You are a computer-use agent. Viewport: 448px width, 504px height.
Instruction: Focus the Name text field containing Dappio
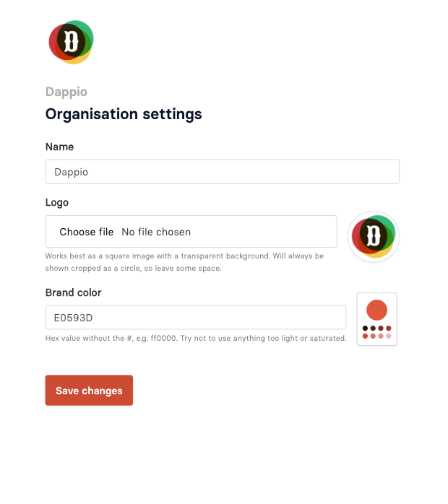(x=222, y=172)
